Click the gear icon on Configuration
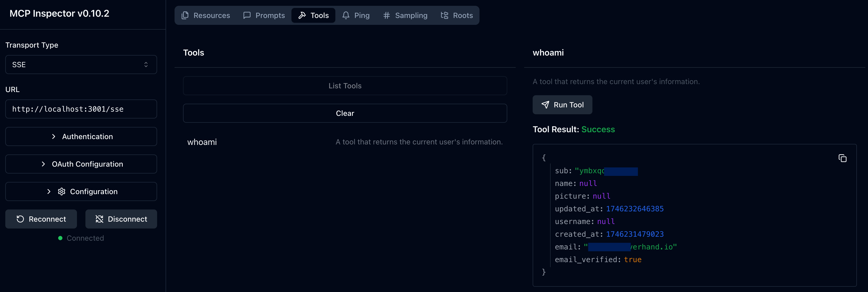Image resolution: width=868 pixels, height=292 pixels. (62, 191)
